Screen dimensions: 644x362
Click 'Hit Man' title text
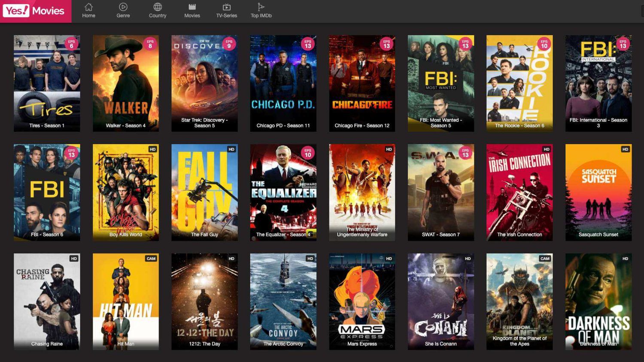[x=126, y=344]
